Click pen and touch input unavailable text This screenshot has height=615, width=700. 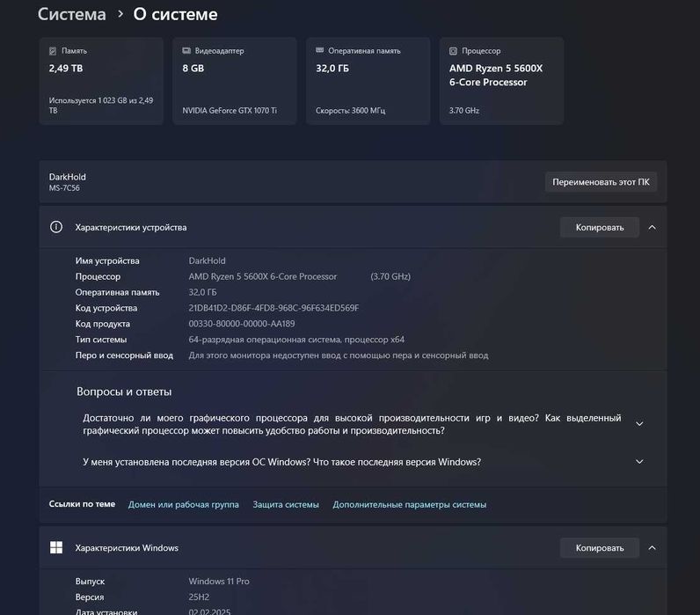click(x=339, y=355)
